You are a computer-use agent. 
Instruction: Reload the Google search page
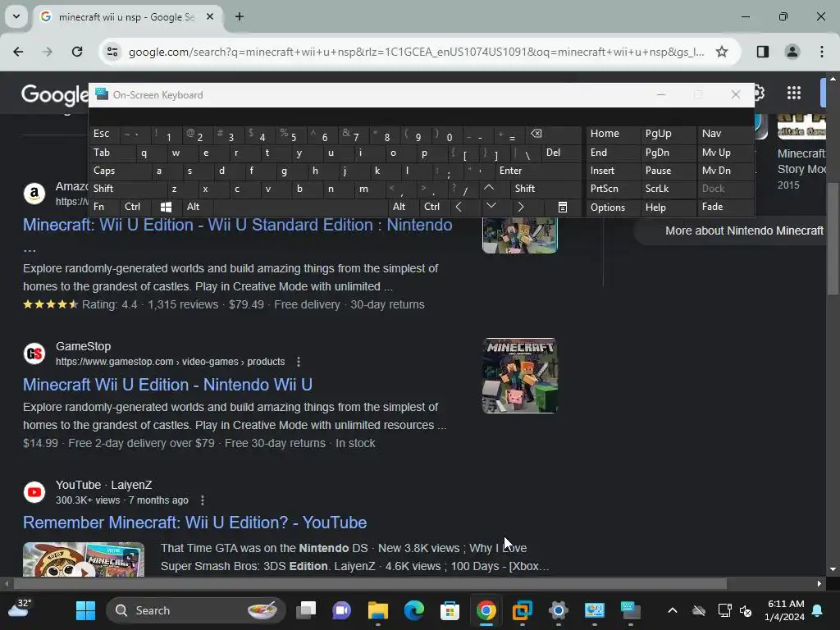77,52
